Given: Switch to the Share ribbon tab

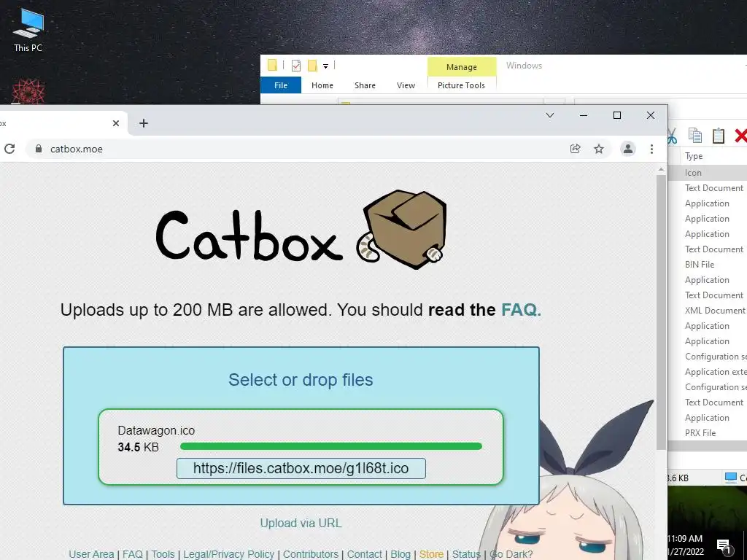Looking at the screenshot, I should point(365,85).
